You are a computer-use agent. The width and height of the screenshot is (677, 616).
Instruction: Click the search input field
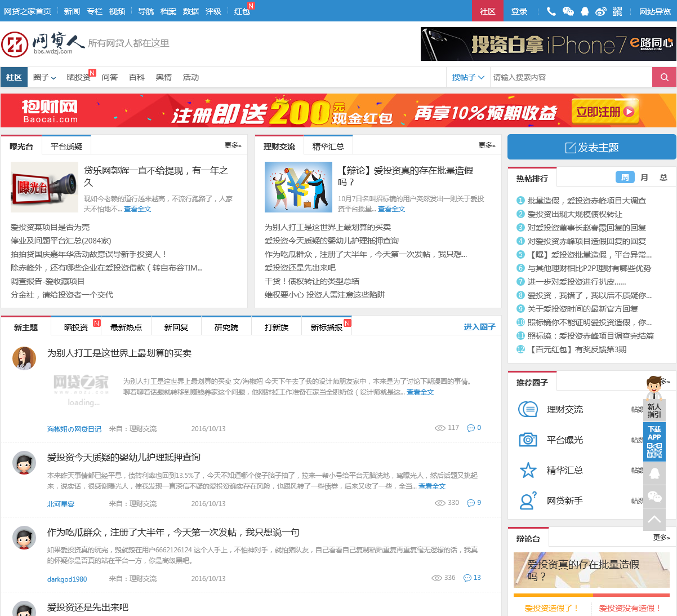pos(571,77)
